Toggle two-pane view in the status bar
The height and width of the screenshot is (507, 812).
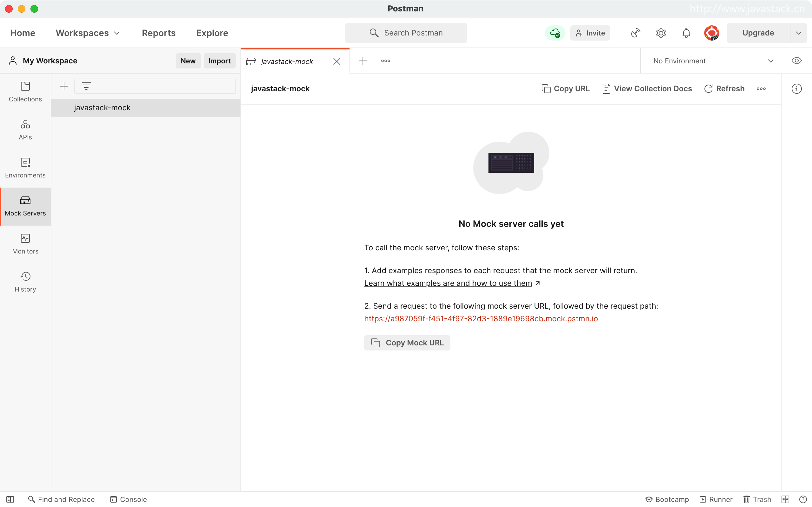[x=785, y=499]
